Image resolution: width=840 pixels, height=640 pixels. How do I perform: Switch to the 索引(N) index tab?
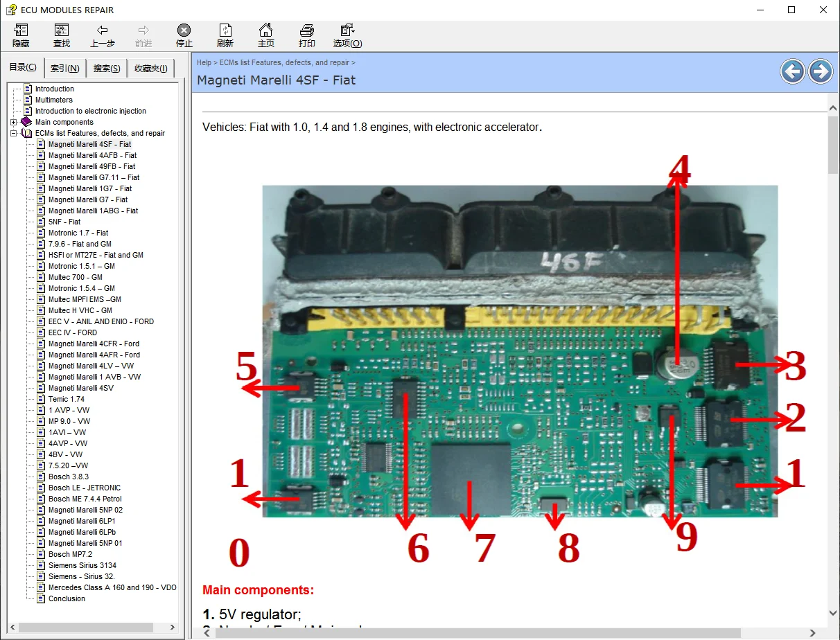64,68
